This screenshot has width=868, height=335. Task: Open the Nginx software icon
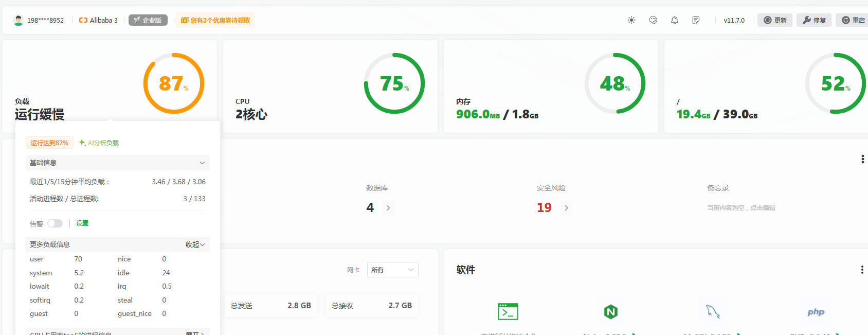[610, 311]
